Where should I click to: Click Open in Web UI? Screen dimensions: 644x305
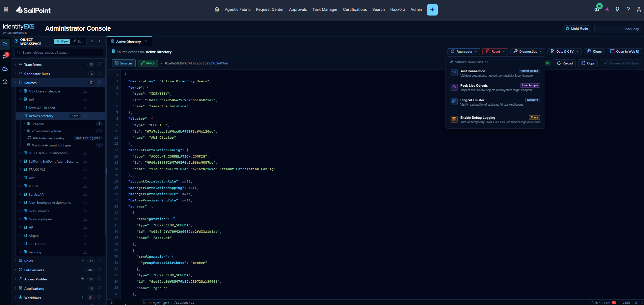click(x=624, y=52)
